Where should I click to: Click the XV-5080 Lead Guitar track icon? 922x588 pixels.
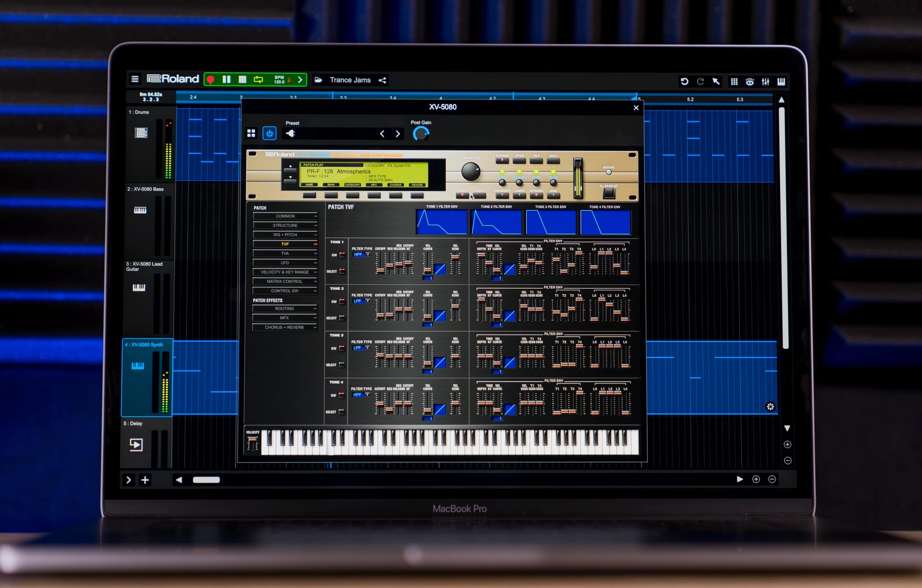(x=139, y=288)
